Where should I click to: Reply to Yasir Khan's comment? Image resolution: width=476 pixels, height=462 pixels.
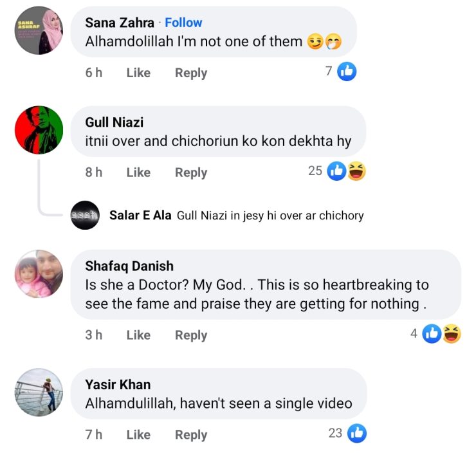[x=191, y=435]
